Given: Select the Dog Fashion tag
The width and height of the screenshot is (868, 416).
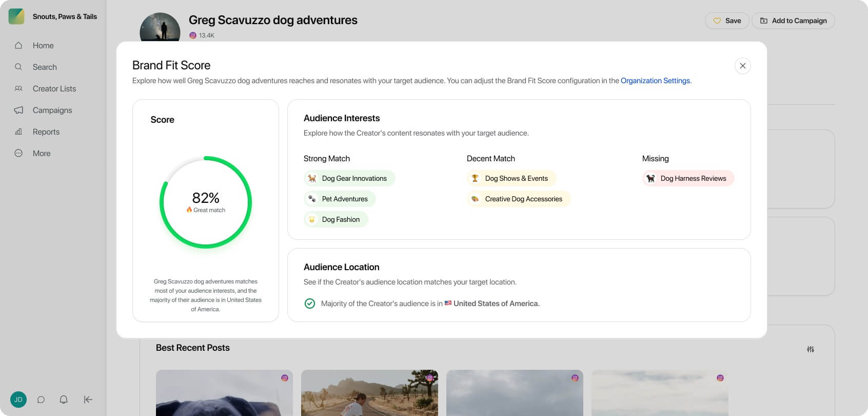Looking at the screenshot, I should pos(336,219).
